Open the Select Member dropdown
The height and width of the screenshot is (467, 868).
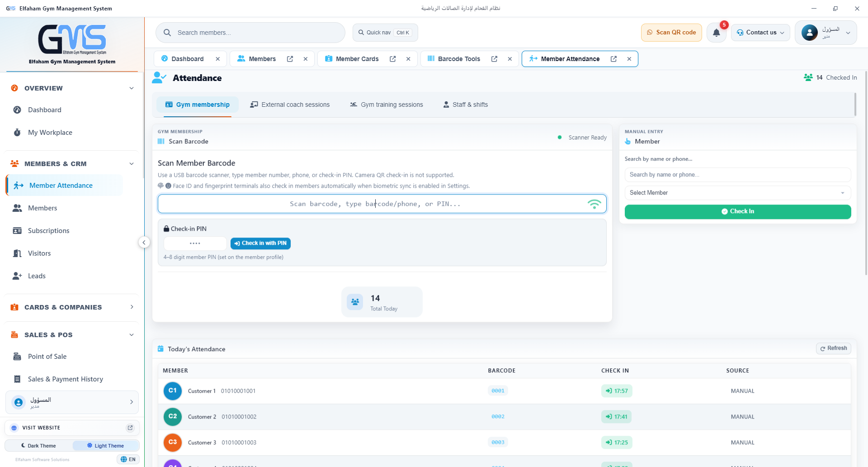(x=738, y=193)
